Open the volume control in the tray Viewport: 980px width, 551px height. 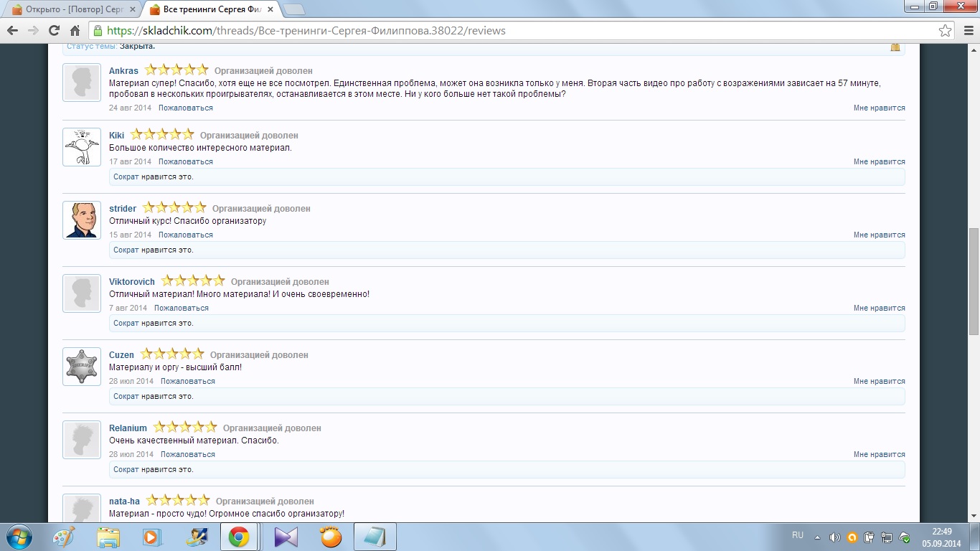834,537
